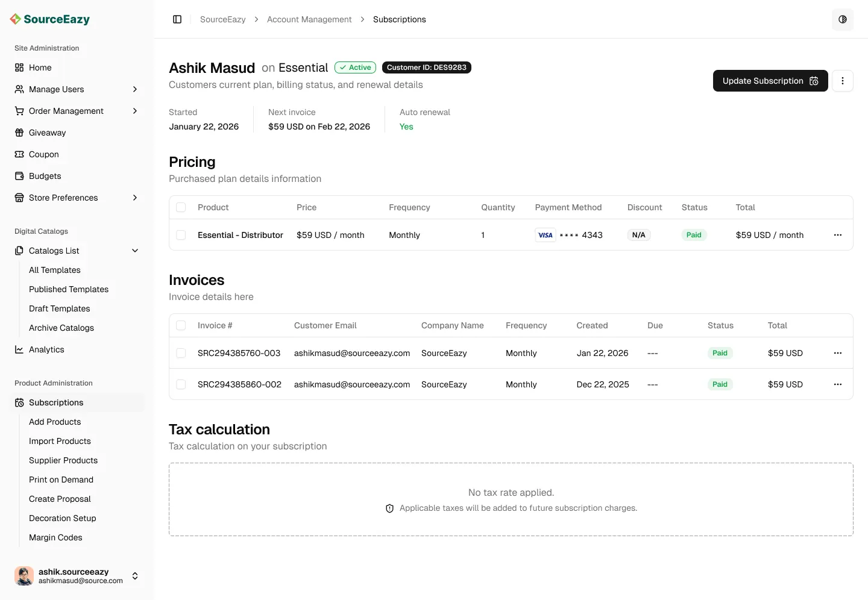This screenshot has height=600, width=868.
Task: Click the Invoice # column header
Action: pos(215,325)
